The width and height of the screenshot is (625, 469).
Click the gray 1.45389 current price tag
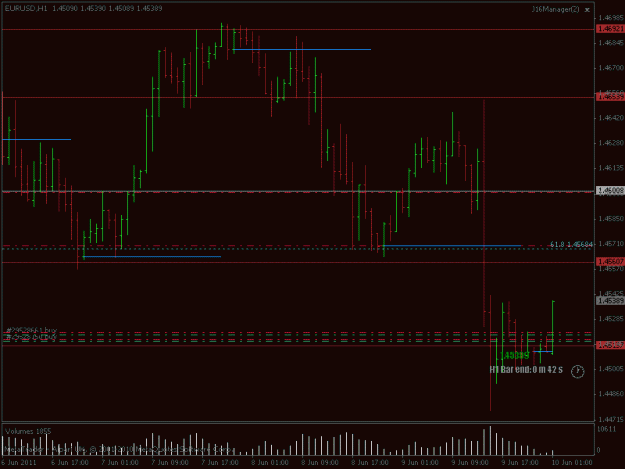click(x=610, y=301)
